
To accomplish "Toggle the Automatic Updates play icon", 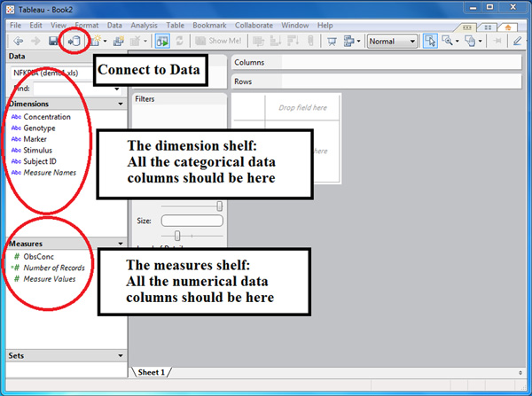I will [x=162, y=41].
